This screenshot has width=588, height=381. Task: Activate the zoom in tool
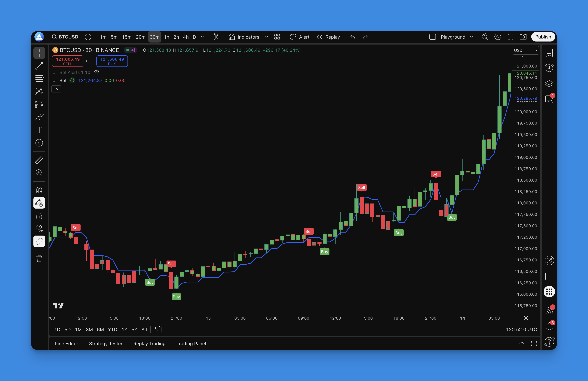click(39, 173)
